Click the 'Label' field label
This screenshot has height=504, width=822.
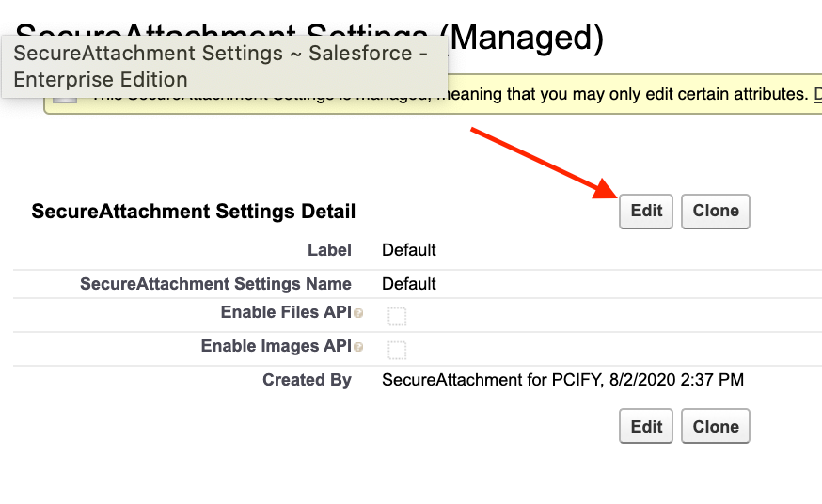pos(330,250)
